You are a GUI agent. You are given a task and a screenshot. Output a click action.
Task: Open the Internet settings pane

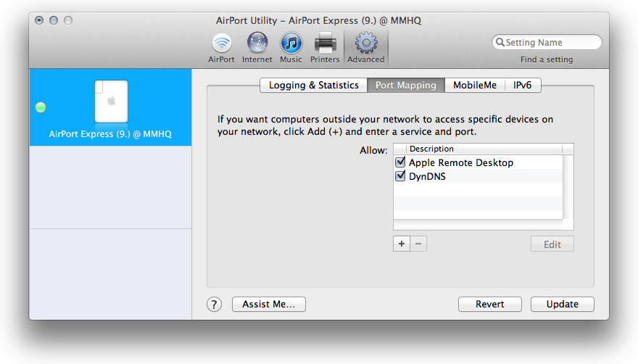click(x=257, y=48)
